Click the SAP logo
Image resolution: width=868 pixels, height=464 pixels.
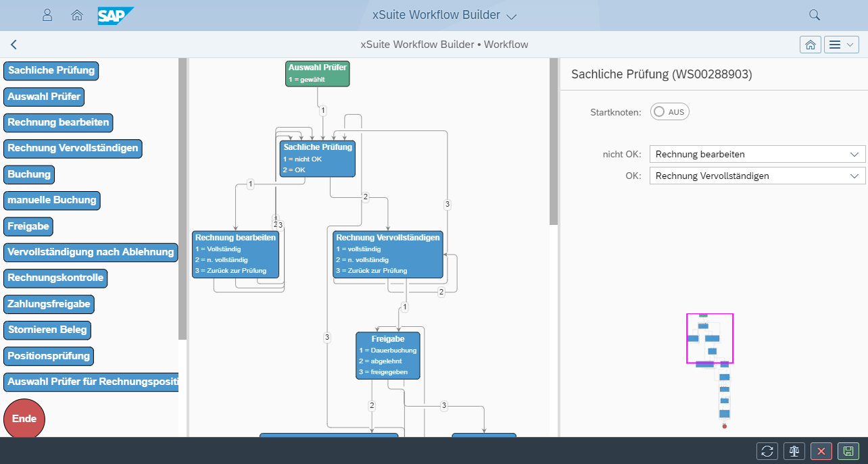pos(114,16)
